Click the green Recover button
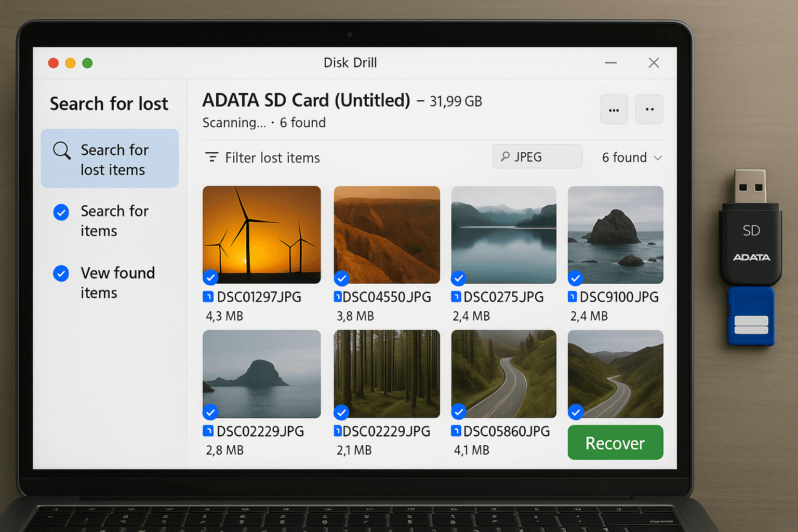The height and width of the screenshot is (532, 798). [x=616, y=443]
